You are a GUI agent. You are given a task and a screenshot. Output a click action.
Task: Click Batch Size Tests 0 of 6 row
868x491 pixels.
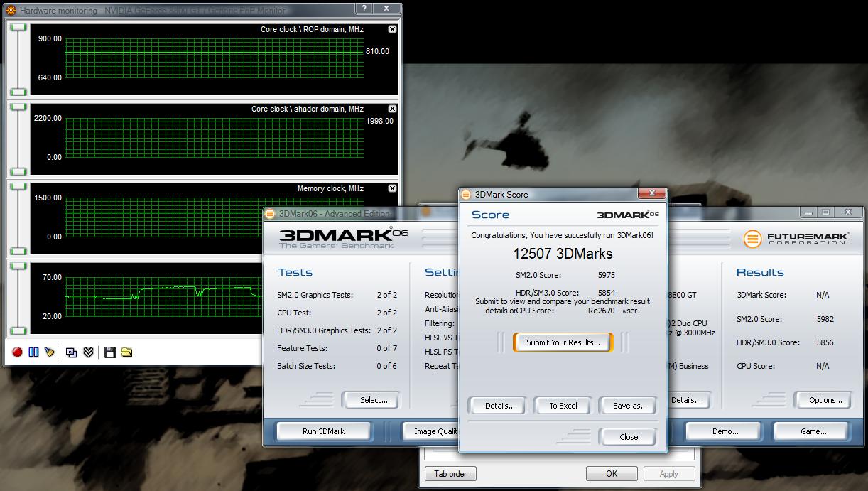337,366
